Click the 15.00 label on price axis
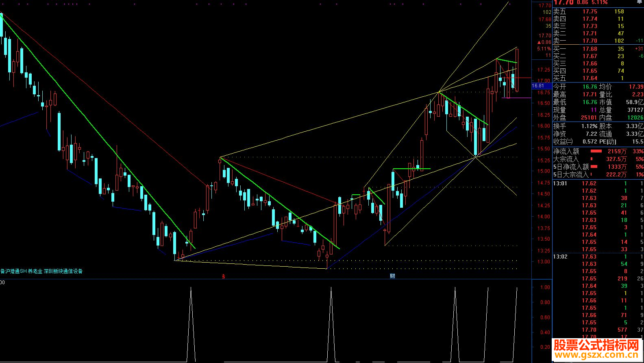 tap(544, 171)
